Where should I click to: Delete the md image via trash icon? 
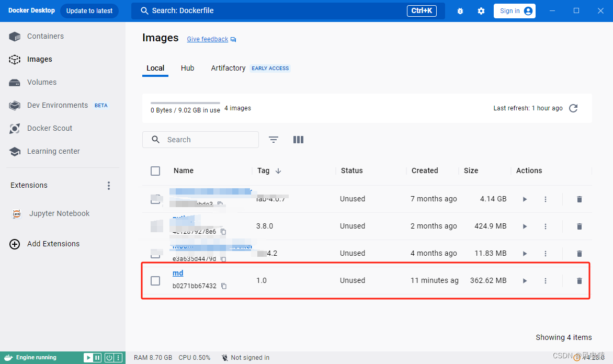[579, 280]
